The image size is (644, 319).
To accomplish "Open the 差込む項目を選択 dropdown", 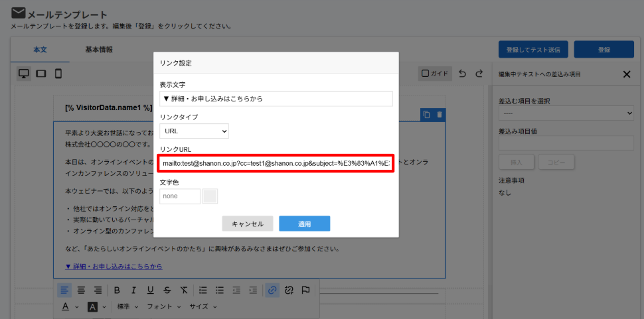I will click(566, 113).
